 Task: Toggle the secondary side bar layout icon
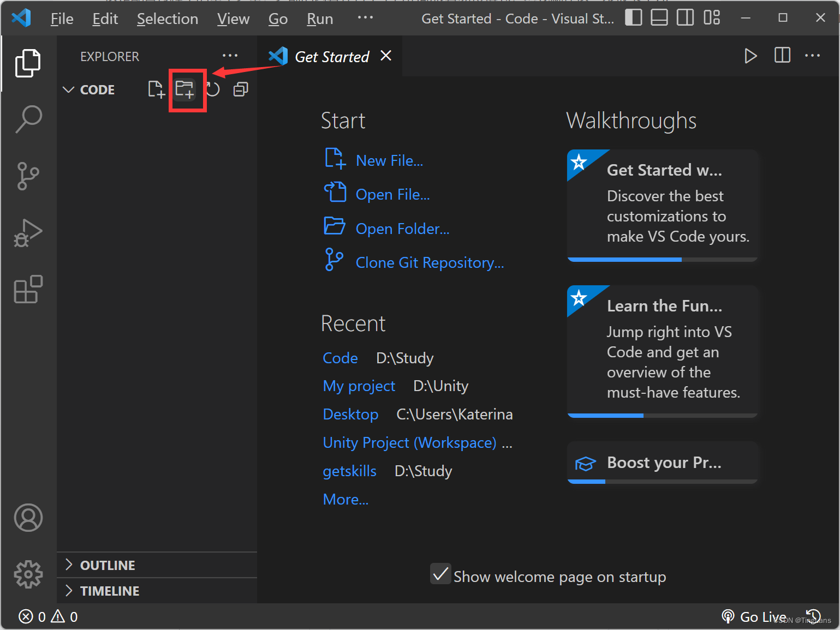685,17
